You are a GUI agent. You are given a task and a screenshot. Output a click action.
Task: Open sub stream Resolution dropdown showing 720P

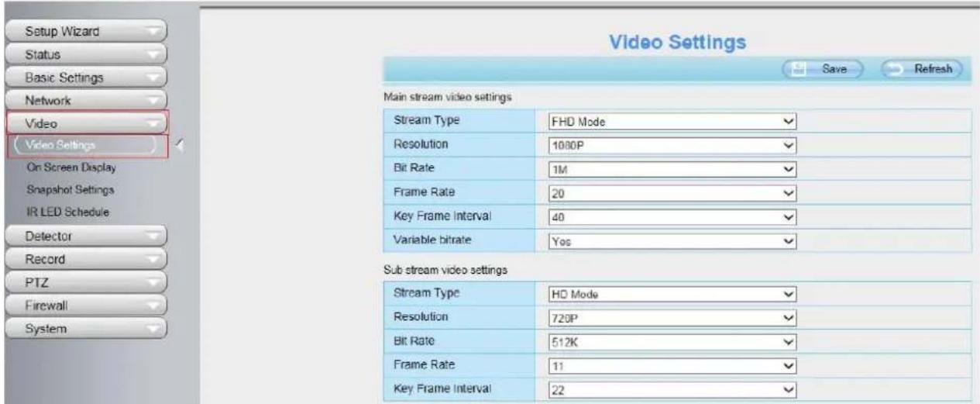pos(672,317)
